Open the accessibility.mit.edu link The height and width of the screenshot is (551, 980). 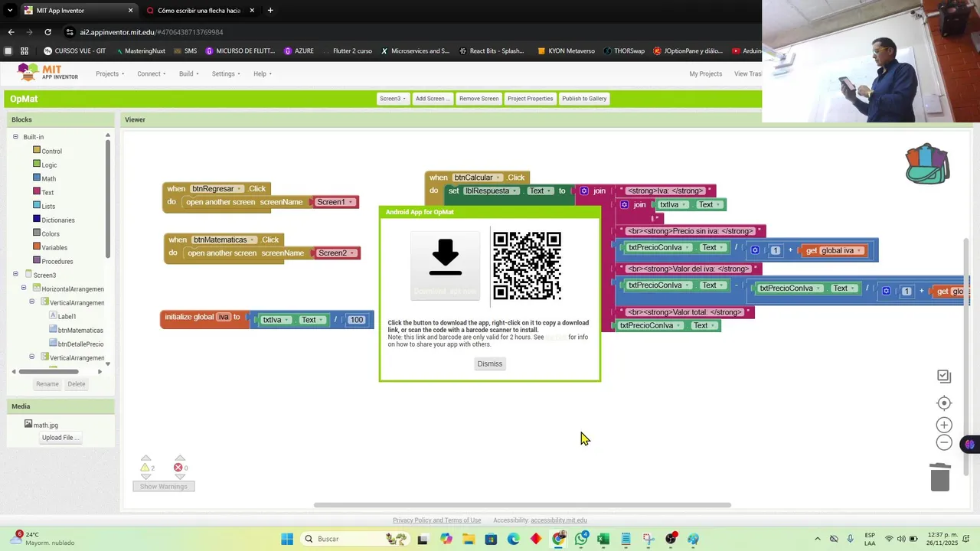tap(559, 520)
